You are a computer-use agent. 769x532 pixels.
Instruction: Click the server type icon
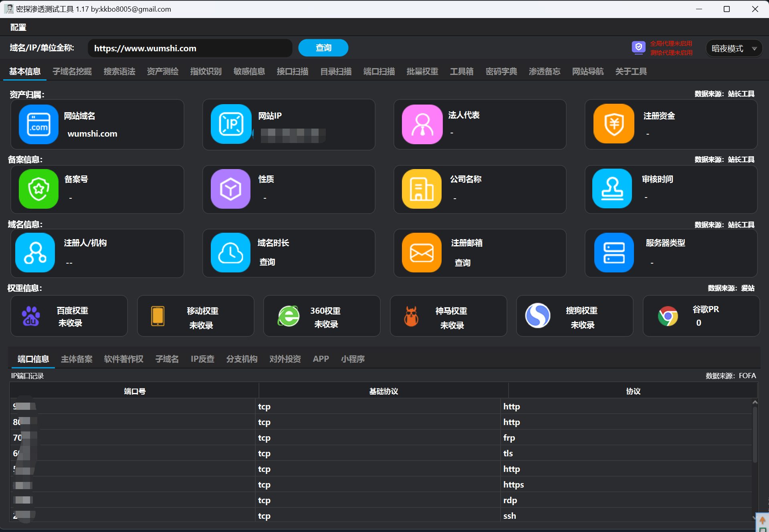coord(614,253)
